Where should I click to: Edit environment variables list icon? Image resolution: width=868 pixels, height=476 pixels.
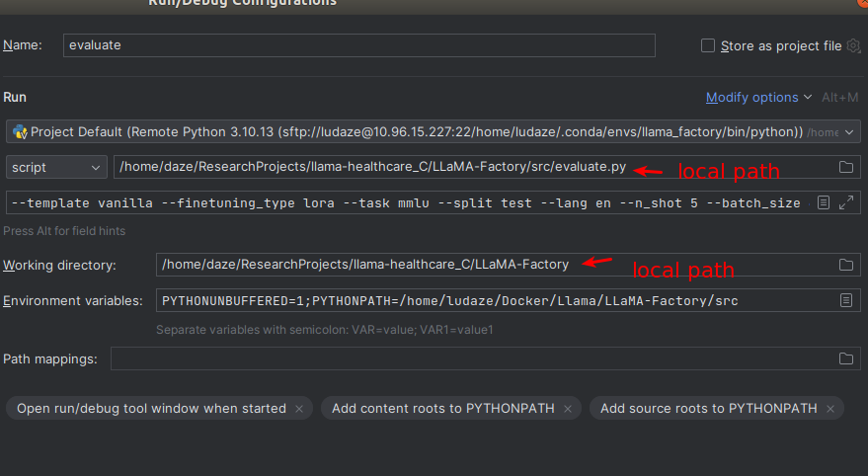[846, 300]
